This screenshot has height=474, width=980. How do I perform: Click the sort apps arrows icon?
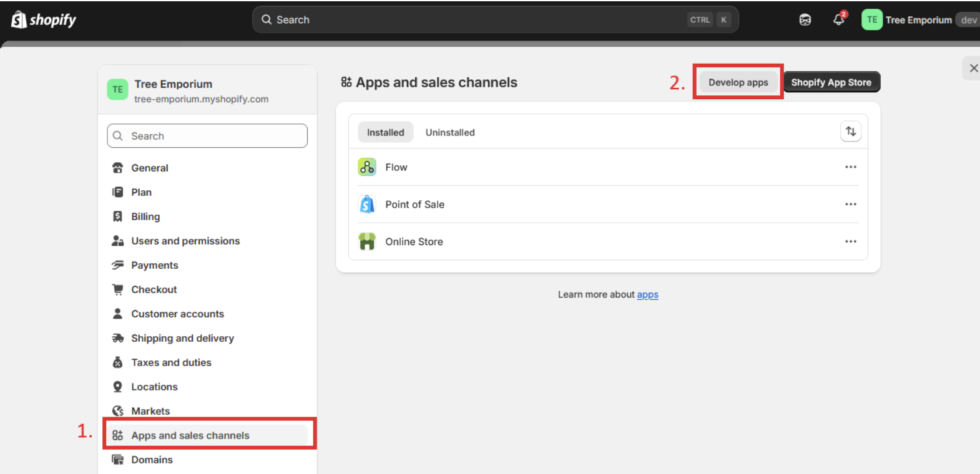pyautogui.click(x=851, y=132)
